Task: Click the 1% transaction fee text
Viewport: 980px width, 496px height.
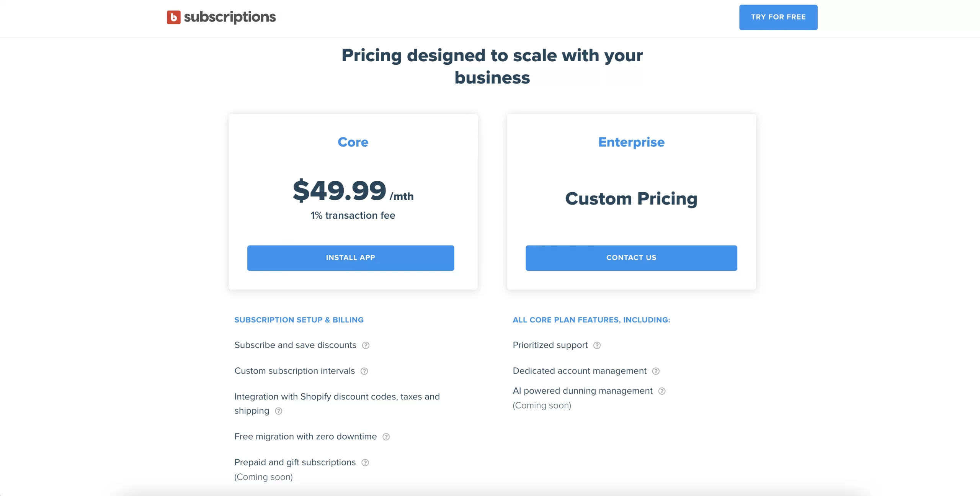Action: [x=353, y=216]
